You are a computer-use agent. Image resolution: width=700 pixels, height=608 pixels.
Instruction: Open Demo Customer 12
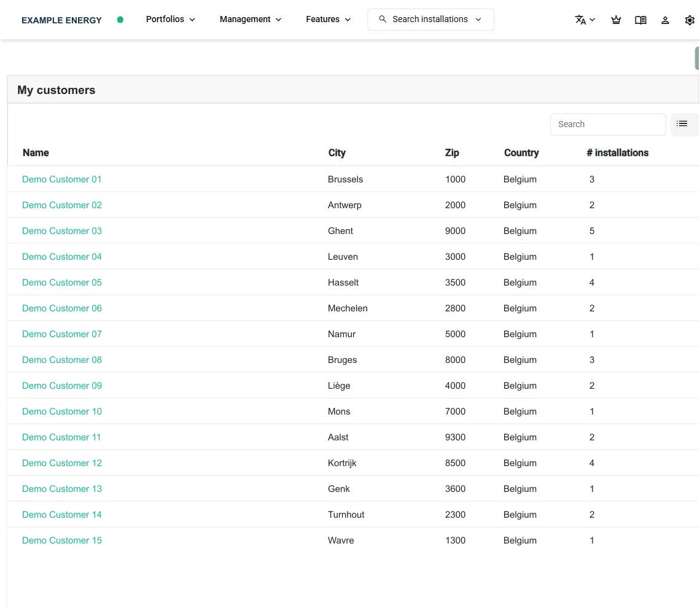click(x=62, y=463)
